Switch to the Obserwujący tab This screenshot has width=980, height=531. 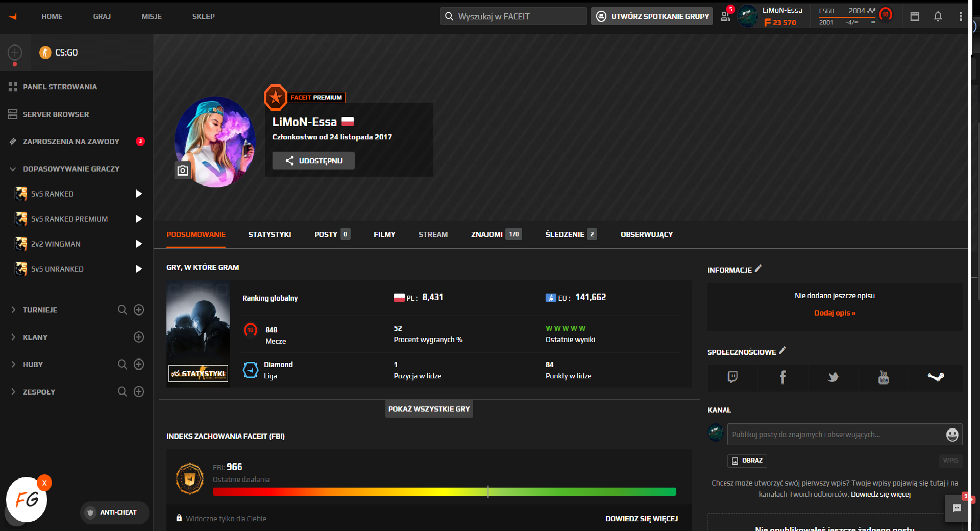click(647, 234)
